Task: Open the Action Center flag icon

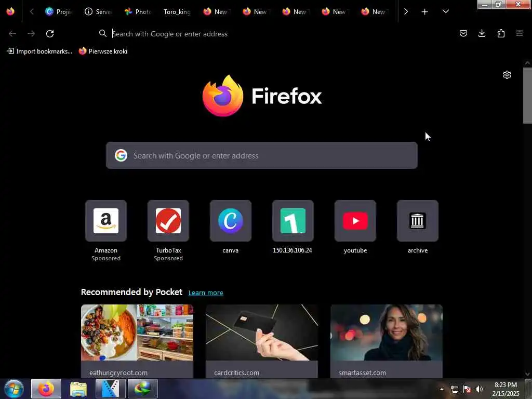Action: 467,389
